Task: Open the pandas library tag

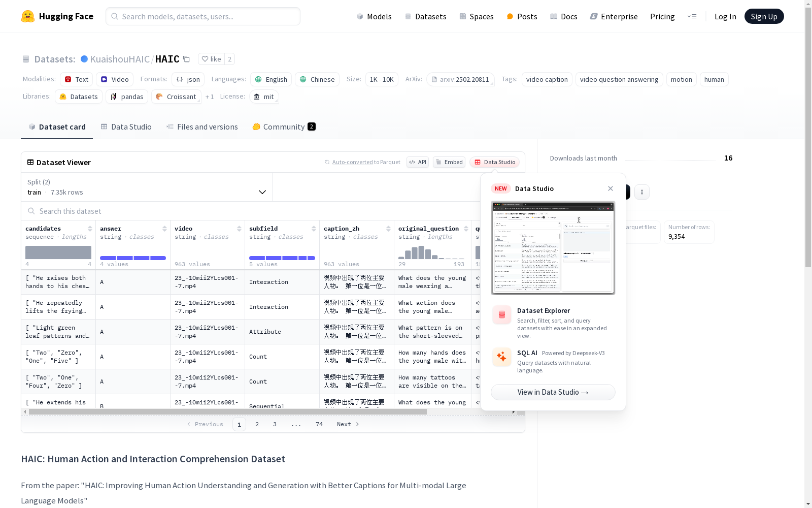Action: [127, 97]
